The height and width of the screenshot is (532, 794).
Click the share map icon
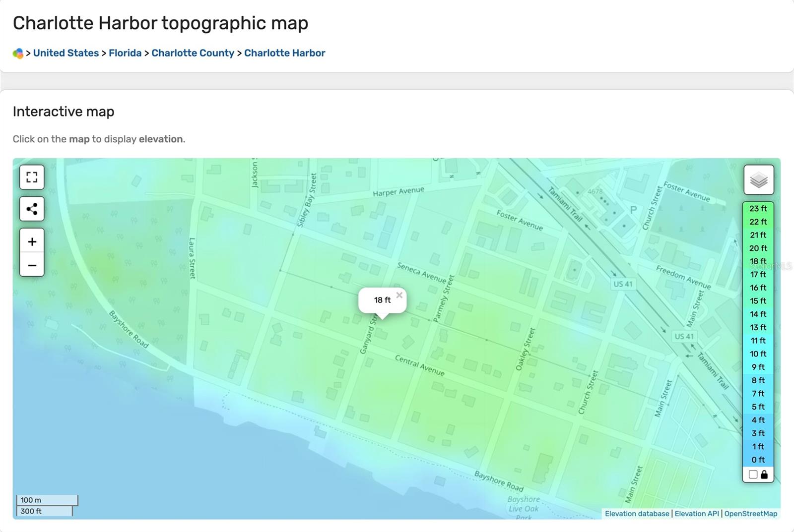coord(32,209)
